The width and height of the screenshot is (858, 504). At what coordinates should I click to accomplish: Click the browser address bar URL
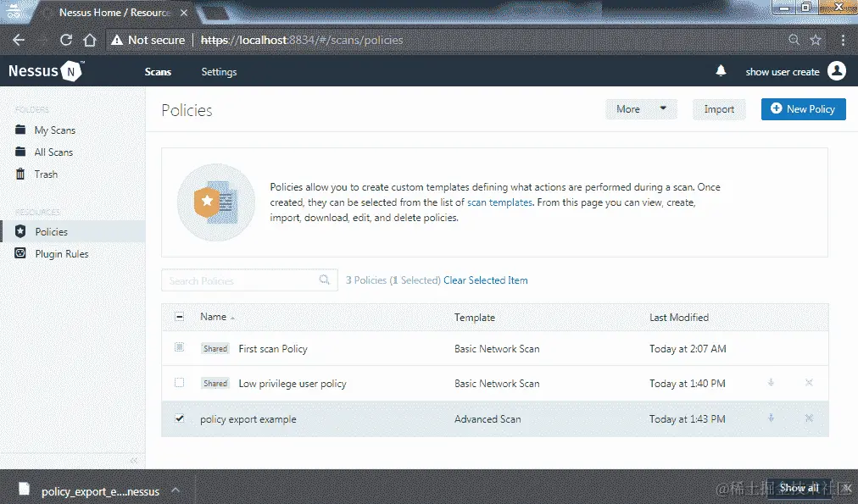tap(302, 40)
